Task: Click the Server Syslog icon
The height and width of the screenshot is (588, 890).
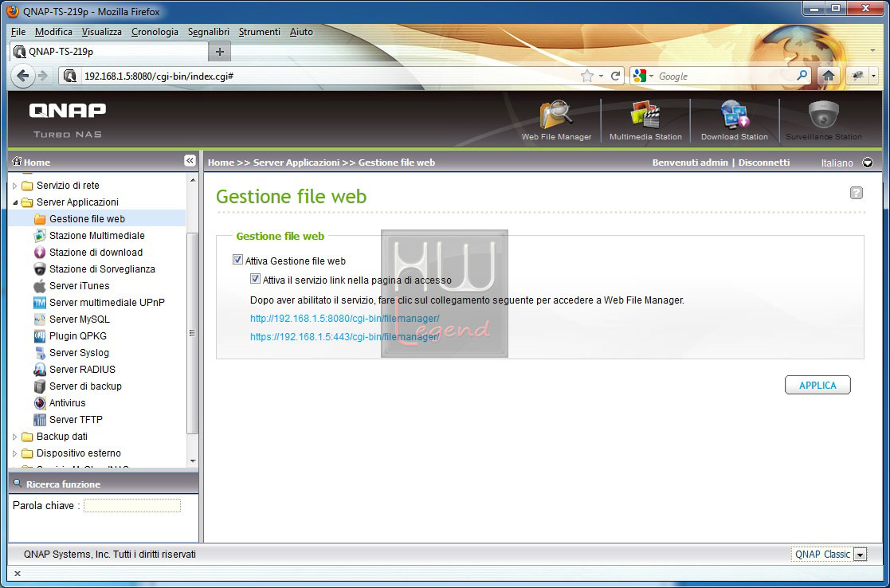Action: 40,353
